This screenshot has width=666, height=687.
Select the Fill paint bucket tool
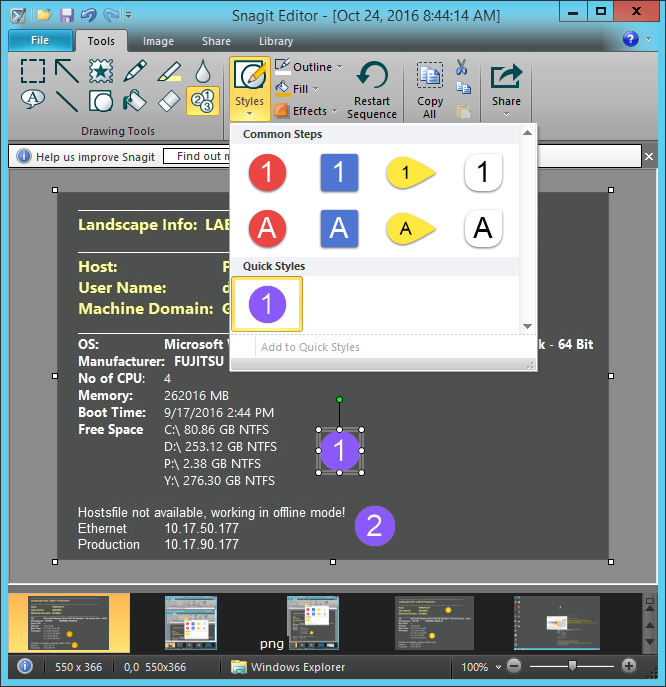click(135, 101)
